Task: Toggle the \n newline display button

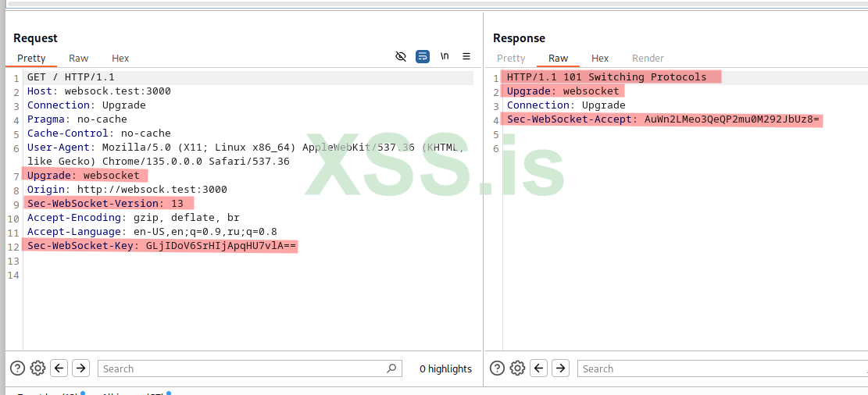Action: (x=445, y=56)
